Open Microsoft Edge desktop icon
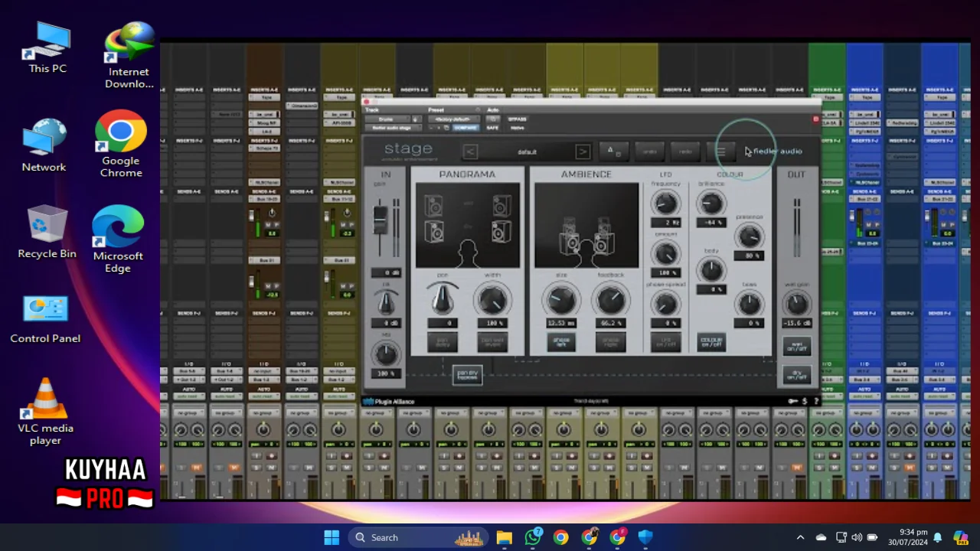The image size is (980, 551). [118, 240]
